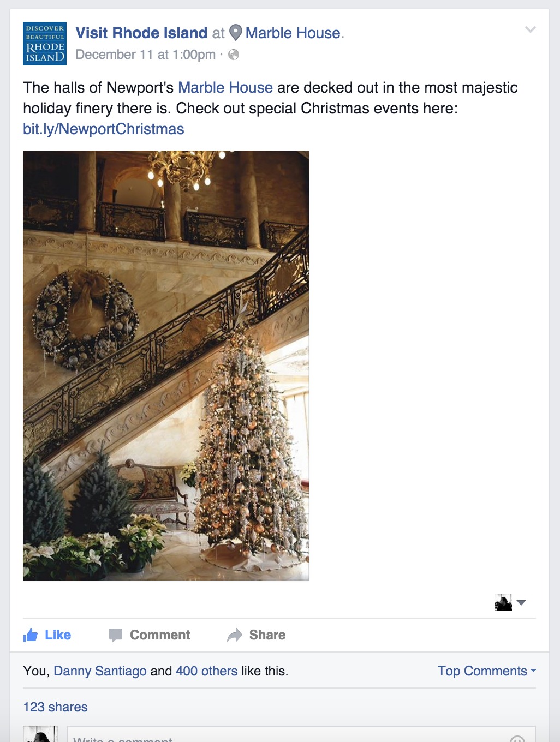Screen dimensions: 560x742
Task: Follow the bit.ly/NewportChristmas link
Action: coord(104,129)
